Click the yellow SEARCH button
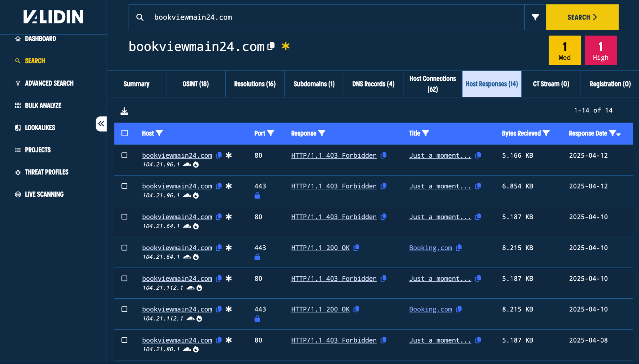 [582, 17]
